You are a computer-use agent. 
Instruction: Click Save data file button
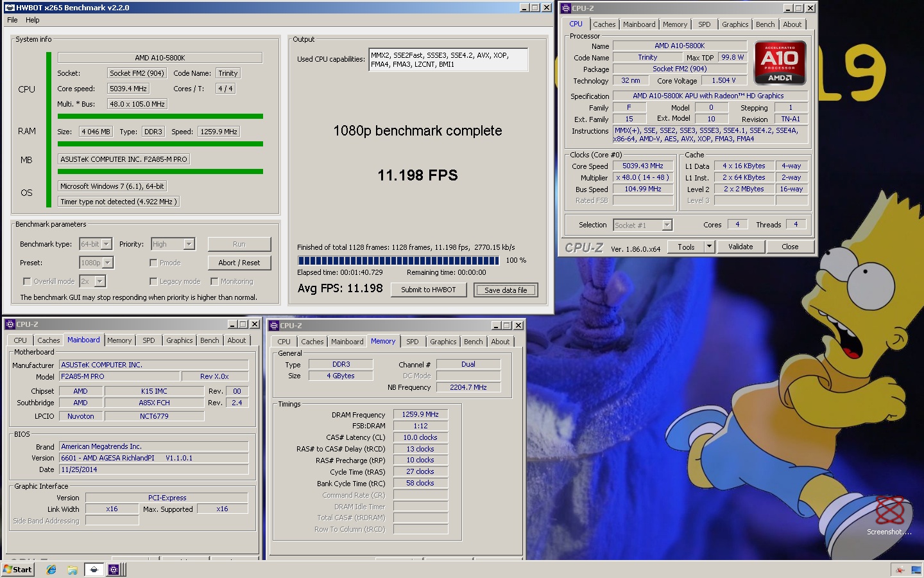click(506, 290)
